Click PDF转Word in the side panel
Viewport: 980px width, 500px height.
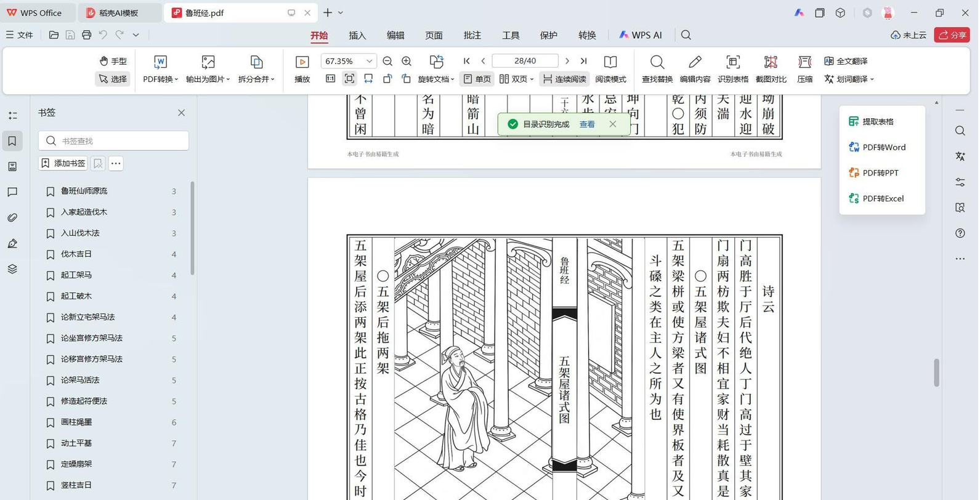pyautogui.click(x=877, y=147)
